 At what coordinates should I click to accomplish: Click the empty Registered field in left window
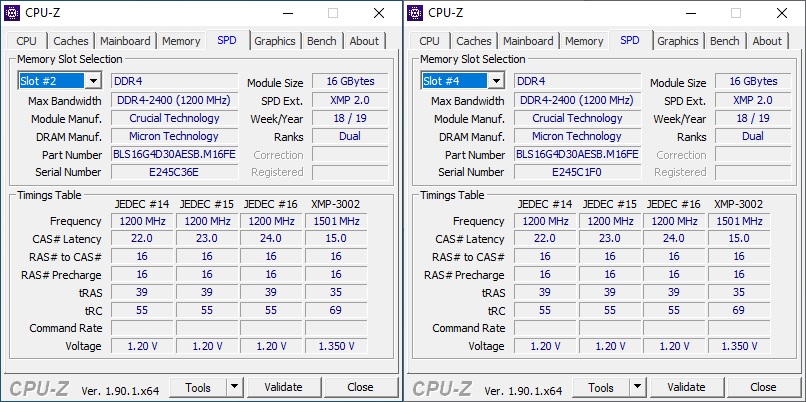coord(350,172)
